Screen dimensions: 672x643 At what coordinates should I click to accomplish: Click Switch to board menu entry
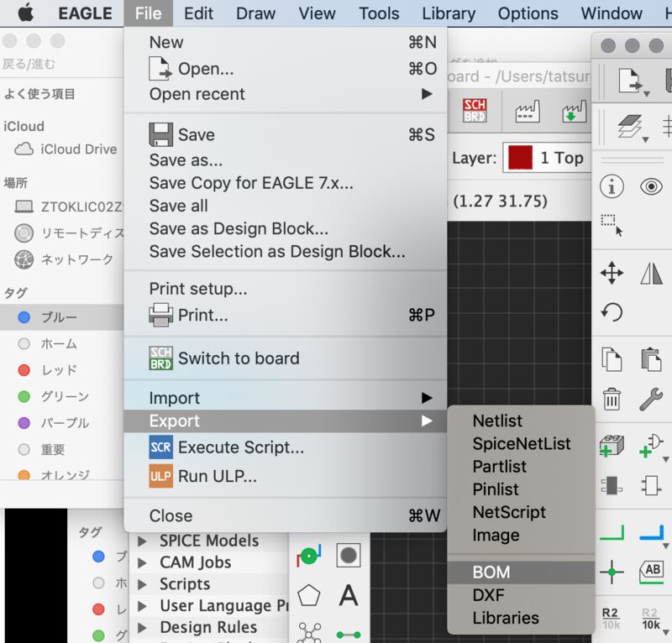[x=286, y=358]
